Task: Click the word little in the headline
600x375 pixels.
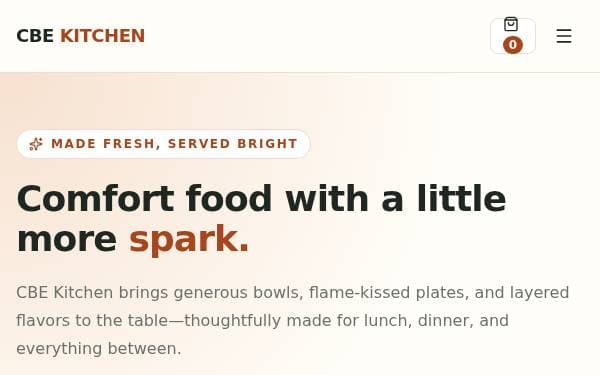Action: point(461,198)
